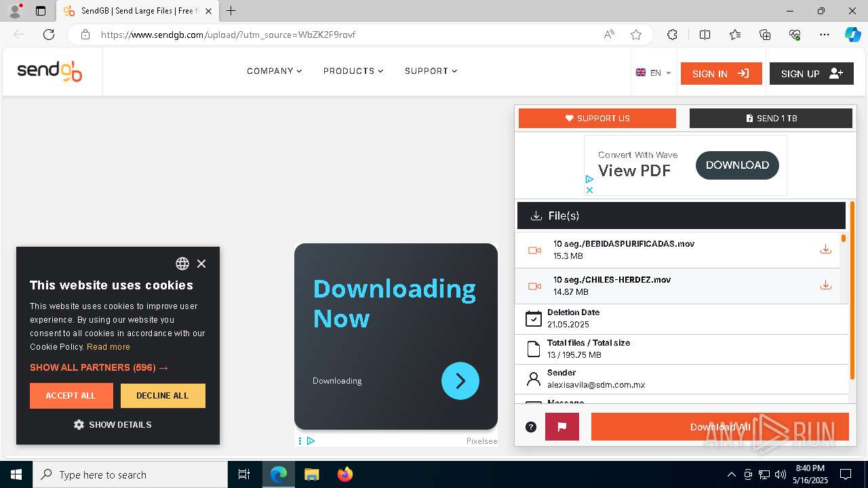Click DOWNLOAD button in View PDF ad
Image resolution: width=868 pixels, height=488 pixels.
737,165
